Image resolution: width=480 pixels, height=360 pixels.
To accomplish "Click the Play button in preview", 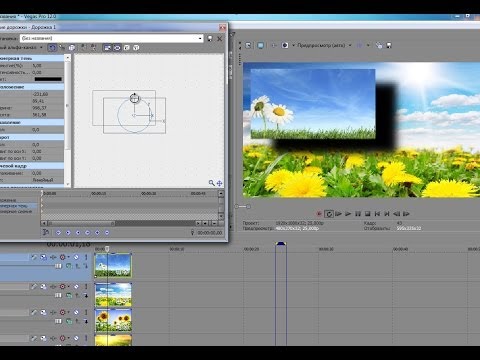I will [x=348, y=214].
